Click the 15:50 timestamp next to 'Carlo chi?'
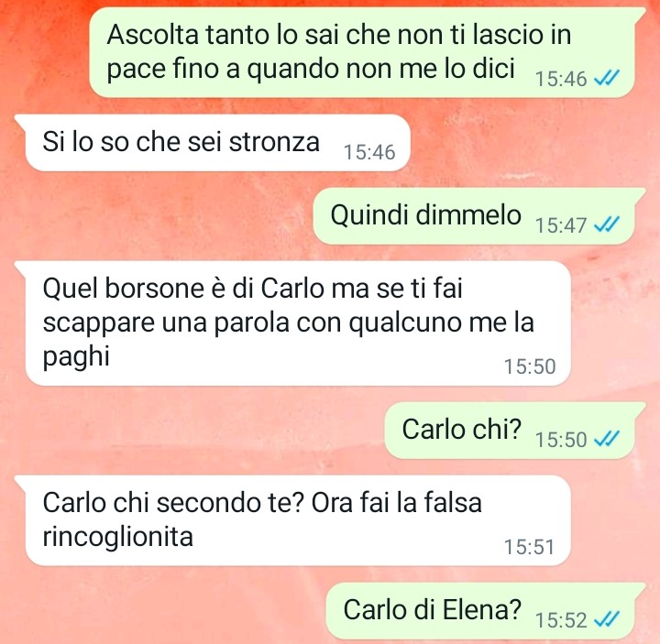 point(561,440)
